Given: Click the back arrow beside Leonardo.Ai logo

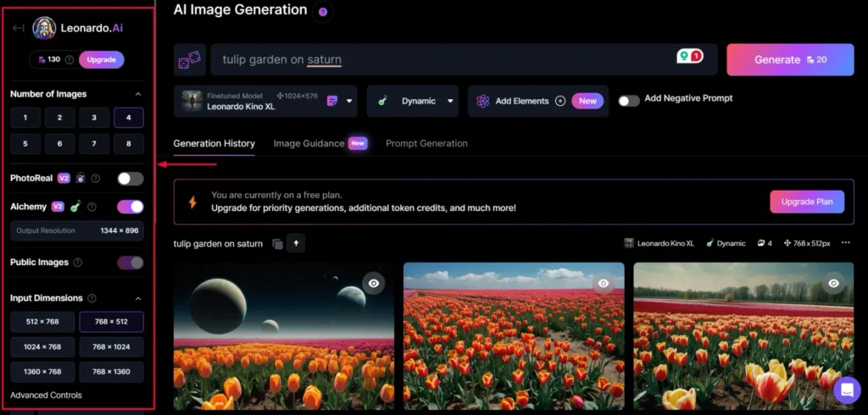Looking at the screenshot, I should point(19,28).
